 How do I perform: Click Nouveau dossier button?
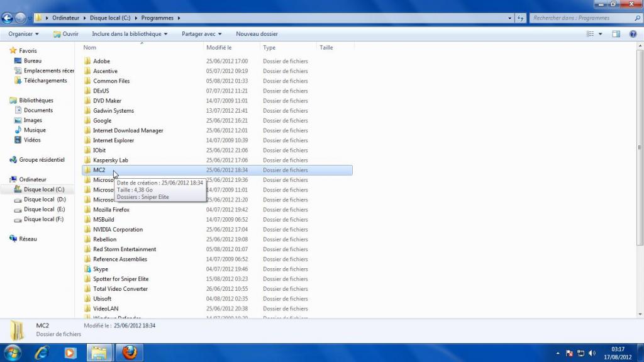tap(257, 34)
